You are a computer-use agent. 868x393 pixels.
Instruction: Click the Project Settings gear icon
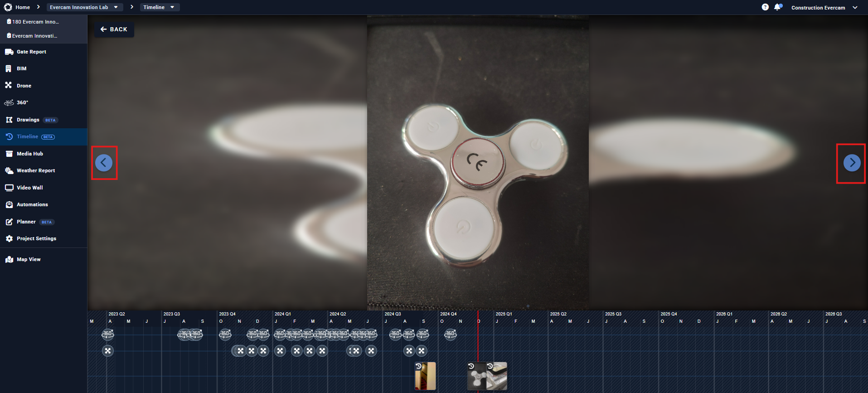(x=9, y=238)
